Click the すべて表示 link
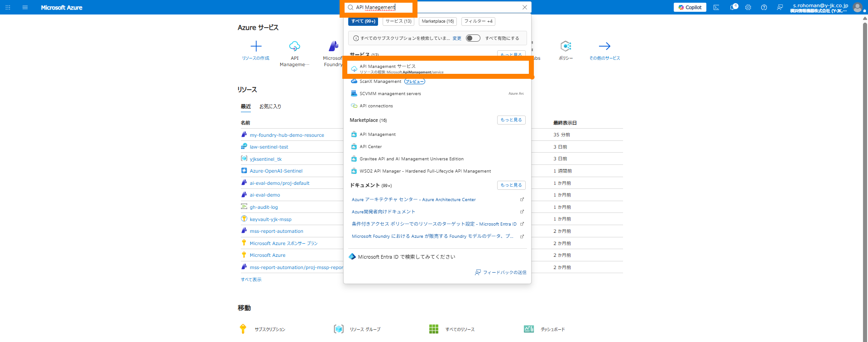 (251, 279)
